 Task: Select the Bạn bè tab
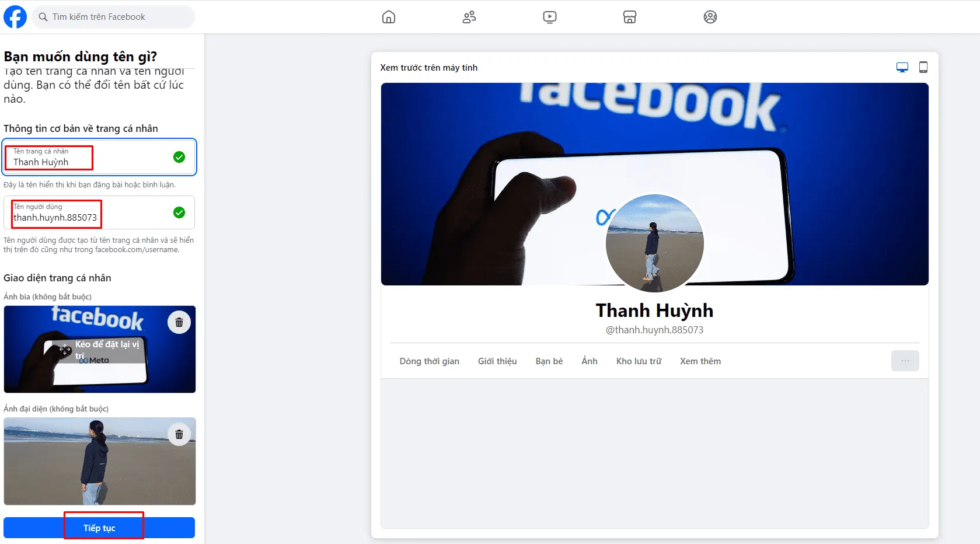click(549, 361)
